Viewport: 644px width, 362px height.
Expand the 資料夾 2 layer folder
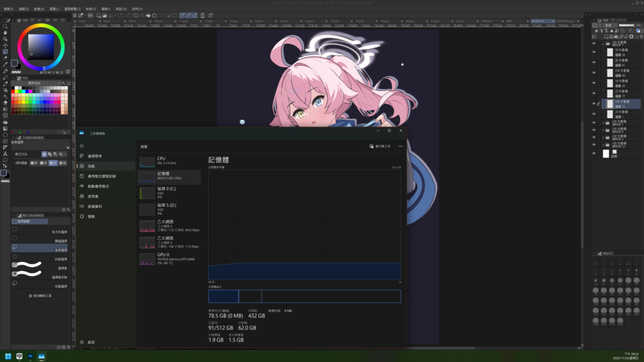point(603,138)
